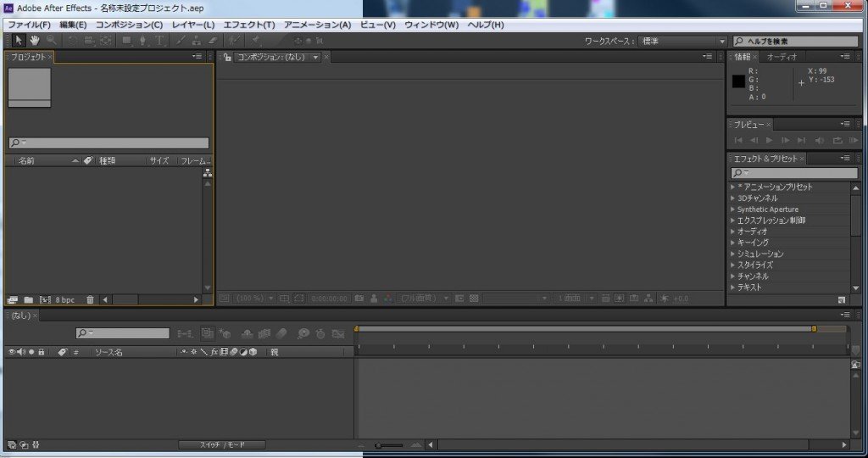Open コンポジション(C) menu
The width and height of the screenshot is (868, 458).
[129, 25]
